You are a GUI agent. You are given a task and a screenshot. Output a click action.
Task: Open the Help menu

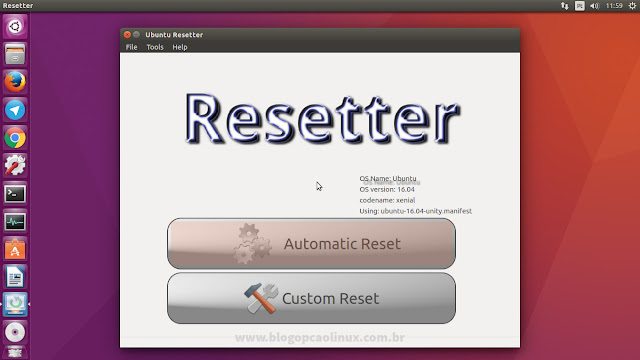click(180, 47)
